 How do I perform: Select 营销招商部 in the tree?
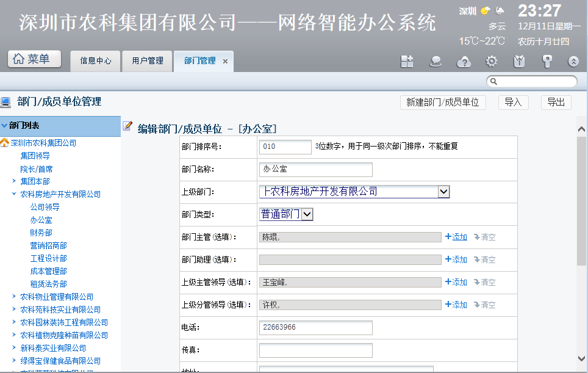point(48,245)
